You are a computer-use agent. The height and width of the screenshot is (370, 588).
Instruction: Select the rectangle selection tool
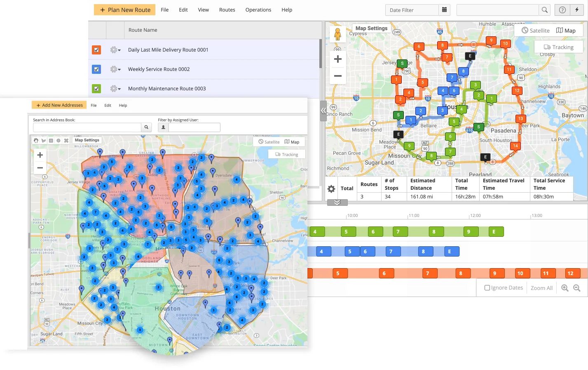pyautogui.click(x=51, y=141)
